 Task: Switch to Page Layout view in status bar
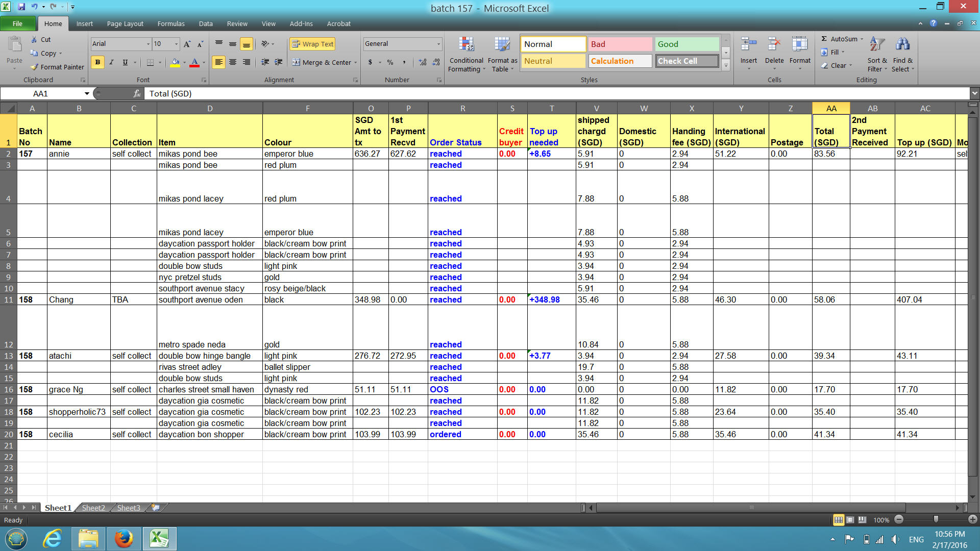850,520
